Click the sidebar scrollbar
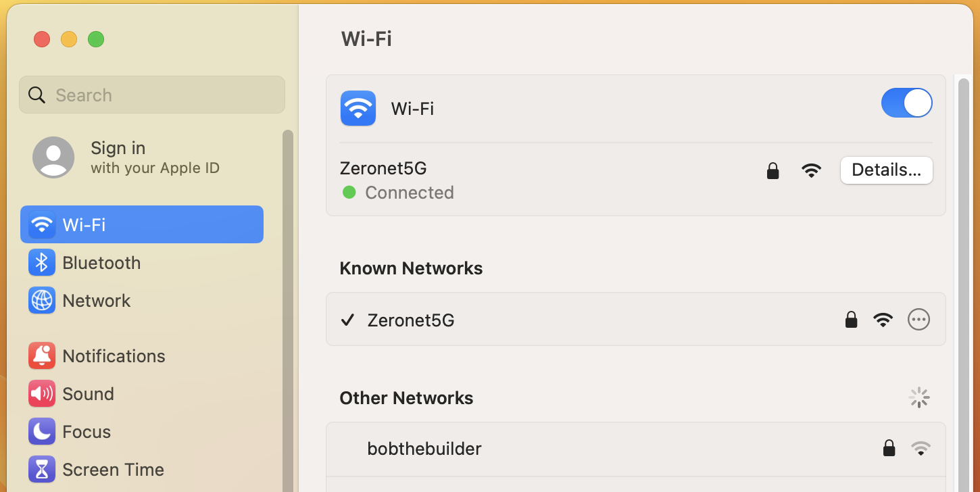This screenshot has width=980, height=492. click(x=288, y=311)
